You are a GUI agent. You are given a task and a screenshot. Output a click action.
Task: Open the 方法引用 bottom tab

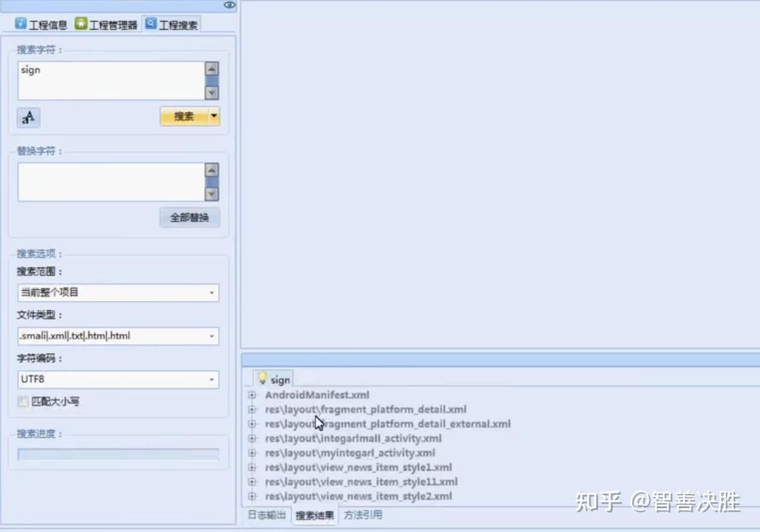point(363,515)
